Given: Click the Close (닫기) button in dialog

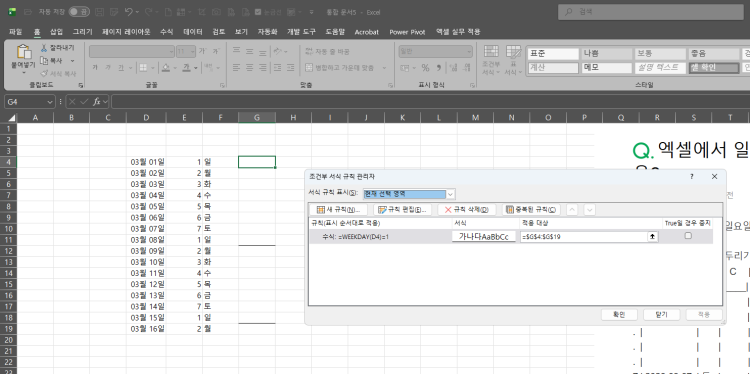Looking at the screenshot, I should pyautogui.click(x=662, y=315).
